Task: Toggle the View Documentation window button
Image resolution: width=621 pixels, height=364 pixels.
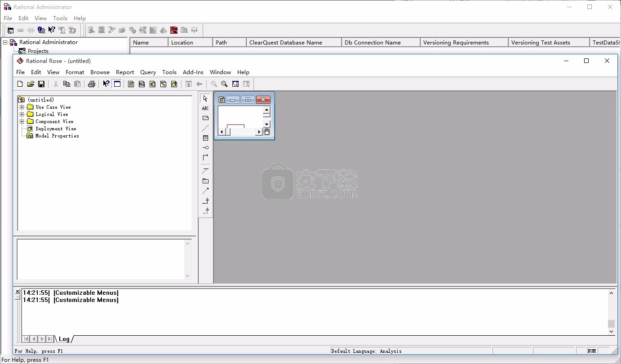Action: point(117,84)
